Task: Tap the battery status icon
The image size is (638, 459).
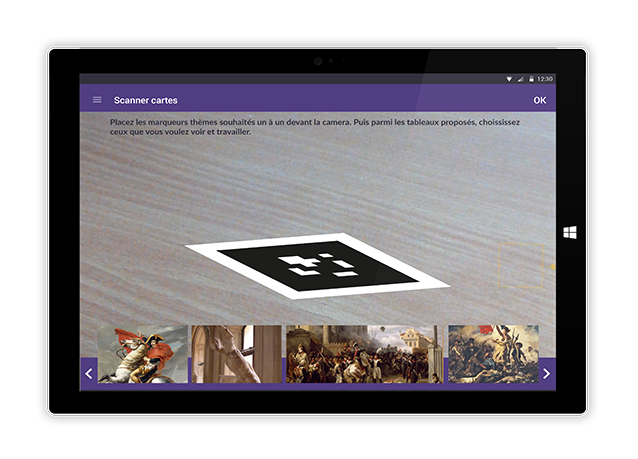Action: 531,79
